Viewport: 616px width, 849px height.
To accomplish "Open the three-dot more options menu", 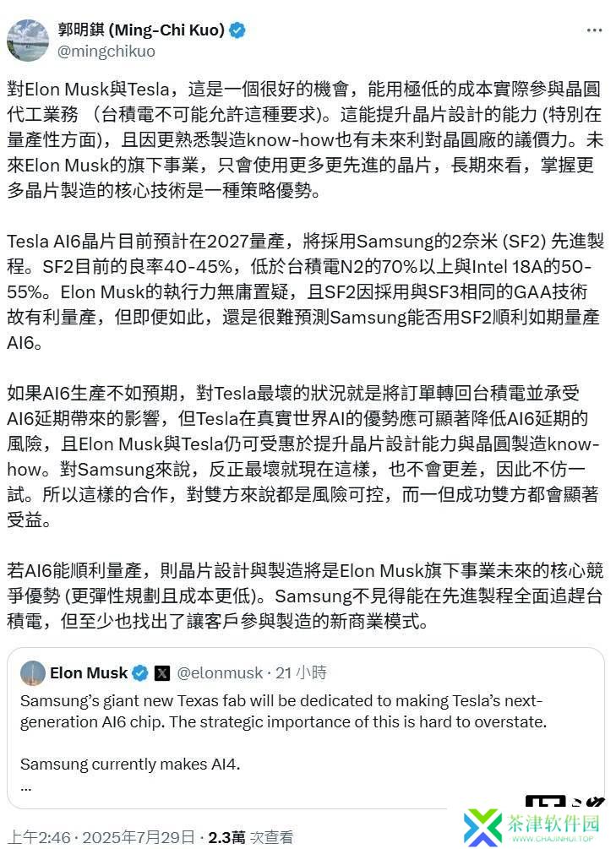I will click(594, 30).
